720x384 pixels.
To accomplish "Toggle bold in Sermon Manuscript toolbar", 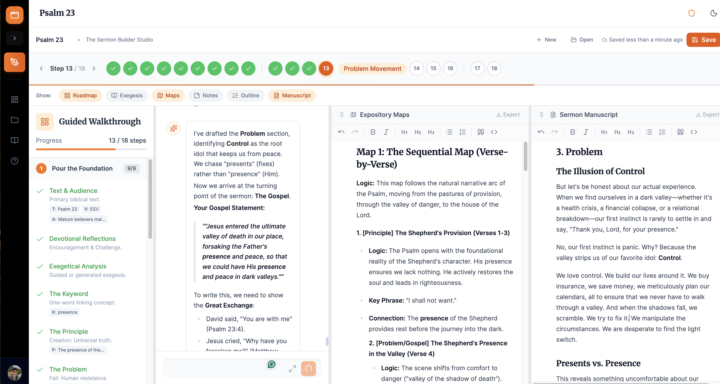I will (x=573, y=132).
